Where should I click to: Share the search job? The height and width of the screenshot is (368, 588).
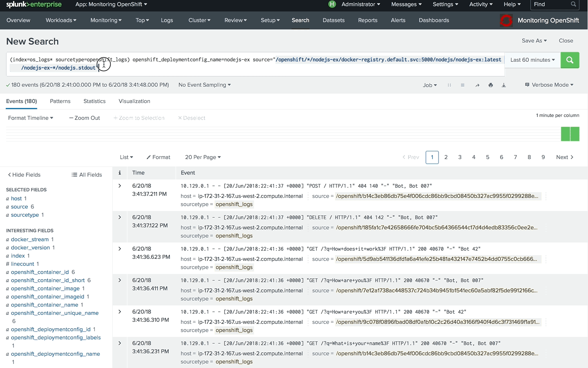click(x=477, y=85)
